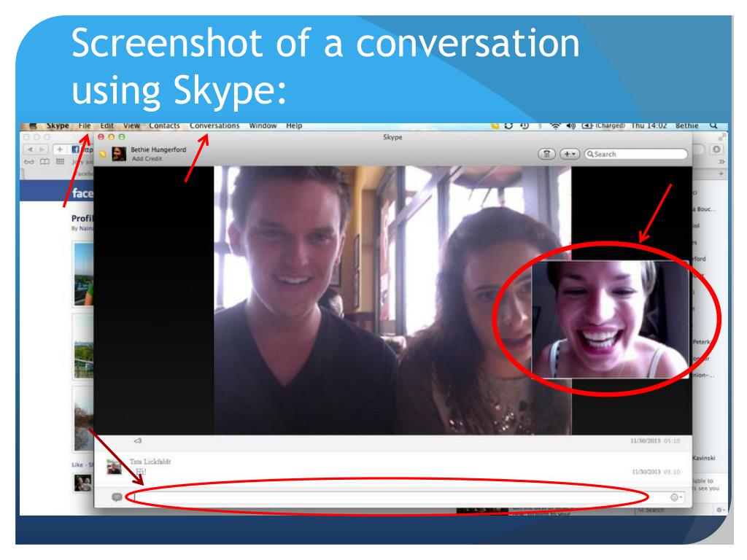Image resolution: width=747 pixels, height=560 pixels.
Task: Click the Tate Lickfeldt sender name
Action: pos(150,462)
